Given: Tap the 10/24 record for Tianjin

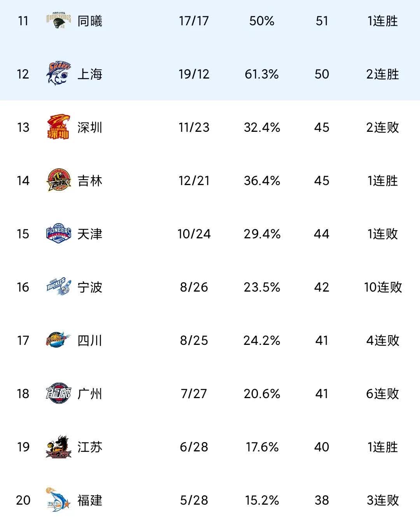Looking at the screenshot, I should pos(194,234).
